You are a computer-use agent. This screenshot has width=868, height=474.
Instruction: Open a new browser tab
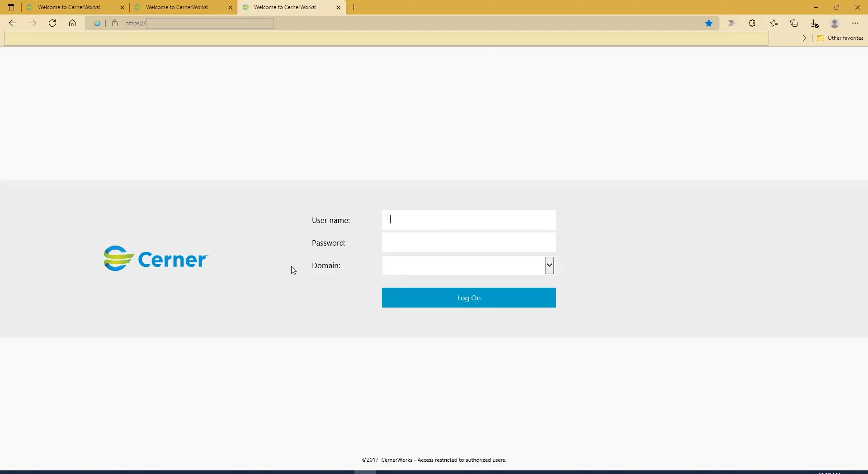(x=354, y=7)
